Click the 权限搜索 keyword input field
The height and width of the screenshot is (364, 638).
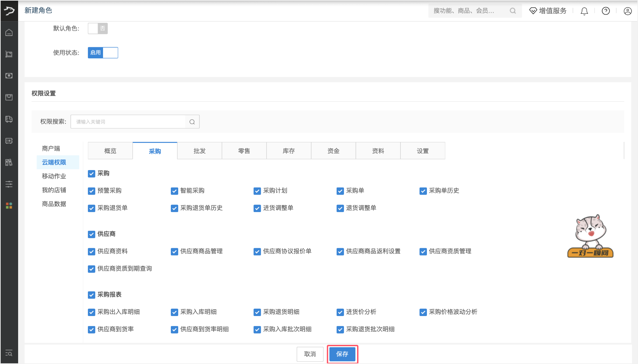tap(128, 122)
